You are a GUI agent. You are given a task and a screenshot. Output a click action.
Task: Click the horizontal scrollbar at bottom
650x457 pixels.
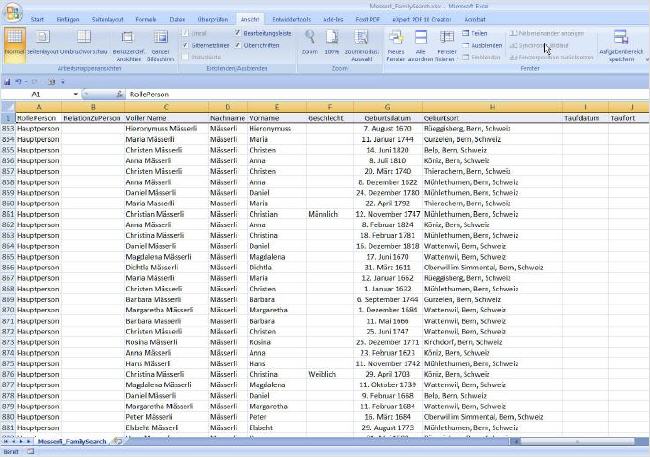(577, 442)
